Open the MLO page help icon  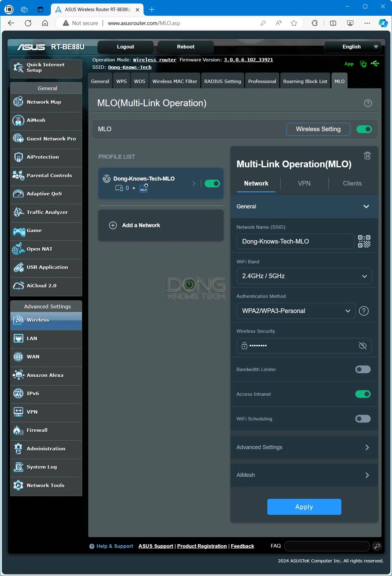(x=368, y=103)
